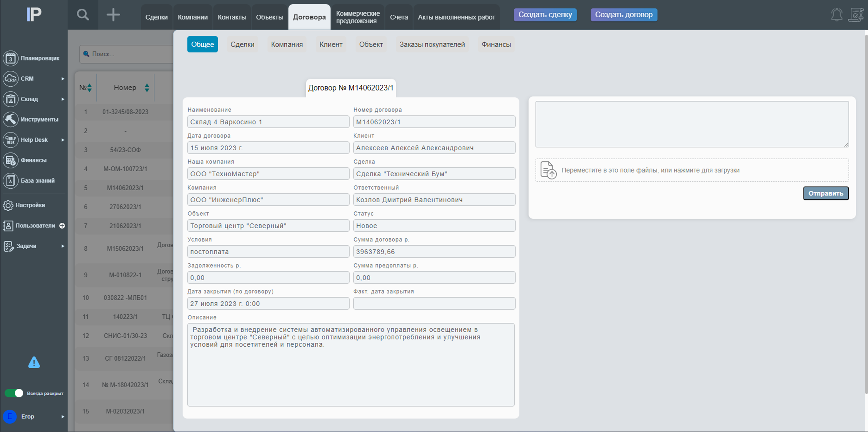Open Акты выполненных работ tab
The height and width of the screenshot is (432, 868).
pos(457,17)
